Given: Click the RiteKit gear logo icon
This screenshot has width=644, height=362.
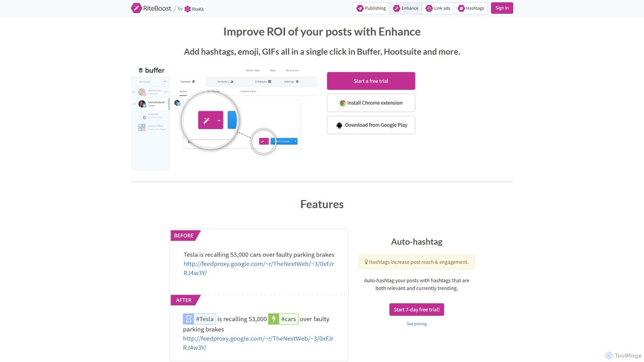Looking at the screenshot, I should pos(188,9).
